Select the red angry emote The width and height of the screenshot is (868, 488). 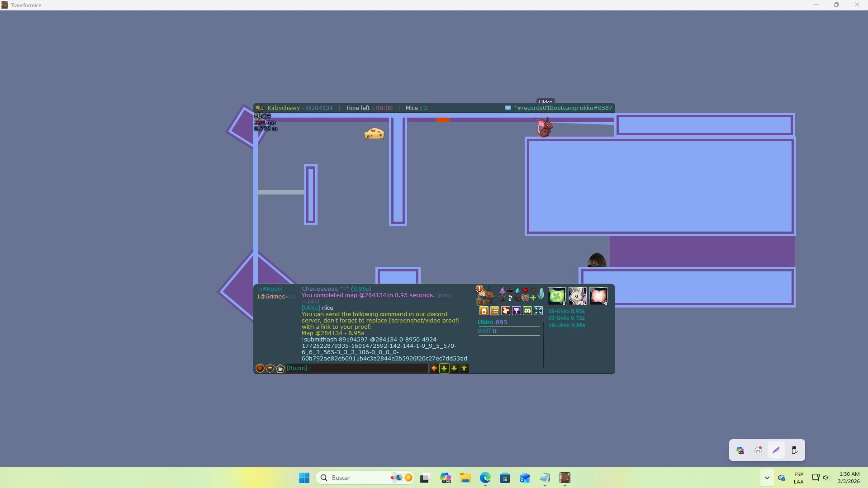pos(533,290)
